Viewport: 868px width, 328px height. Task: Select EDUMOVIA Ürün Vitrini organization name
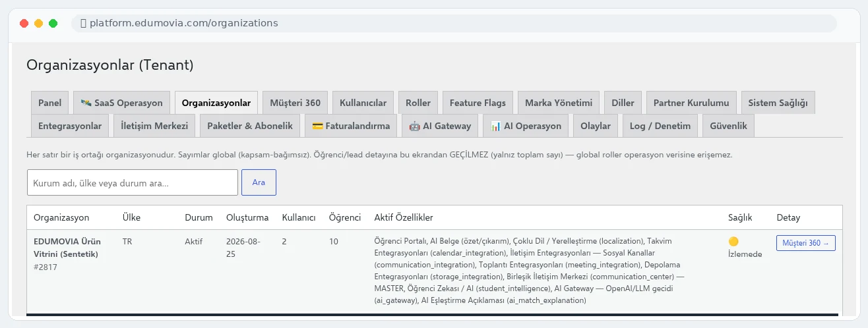(66, 248)
